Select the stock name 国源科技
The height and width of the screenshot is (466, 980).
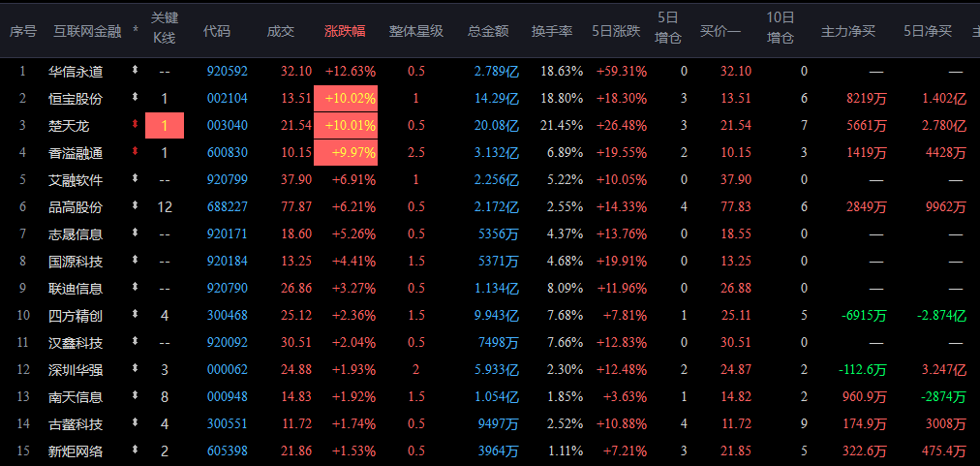76,262
